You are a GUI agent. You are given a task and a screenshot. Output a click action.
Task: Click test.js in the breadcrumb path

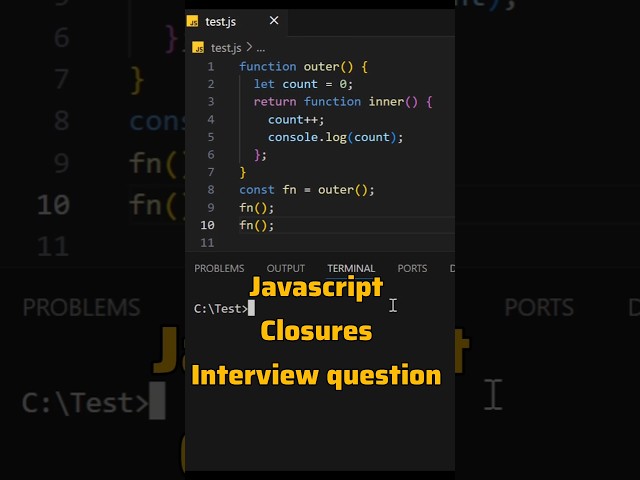(226, 48)
